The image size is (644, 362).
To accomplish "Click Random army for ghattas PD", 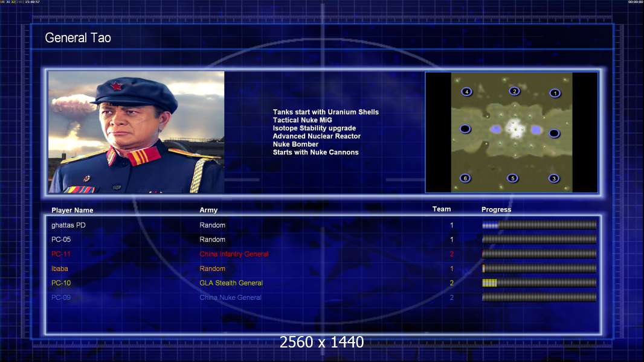I will [212, 225].
